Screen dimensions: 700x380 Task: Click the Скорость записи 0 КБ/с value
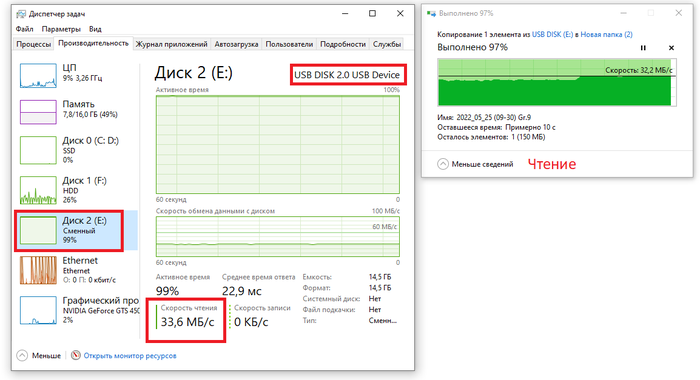251,322
